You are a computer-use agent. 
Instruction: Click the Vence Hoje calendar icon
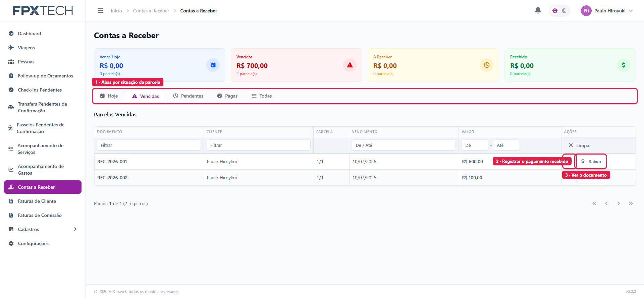click(x=213, y=65)
